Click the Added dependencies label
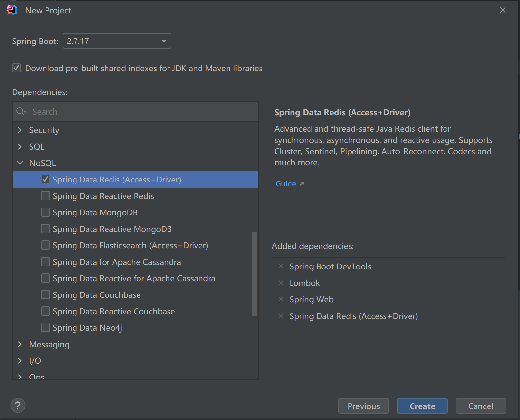The width and height of the screenshot is (520, 420). [313, 246]
